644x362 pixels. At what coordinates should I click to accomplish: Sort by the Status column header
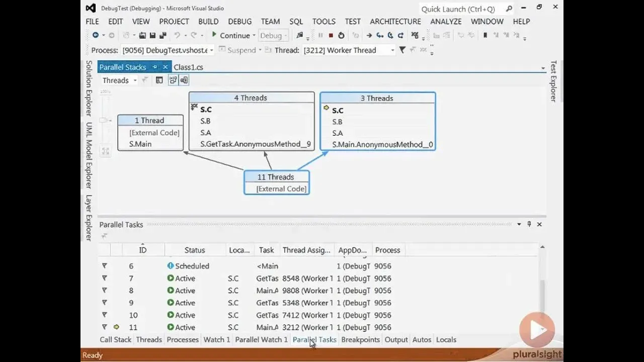[x=195, y=250]
